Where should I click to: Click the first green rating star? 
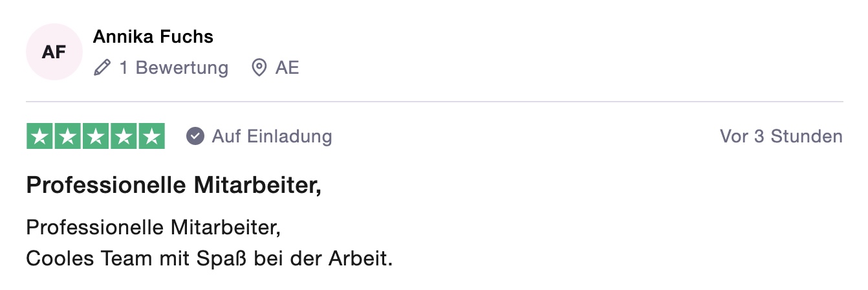[x=40, y=136]
